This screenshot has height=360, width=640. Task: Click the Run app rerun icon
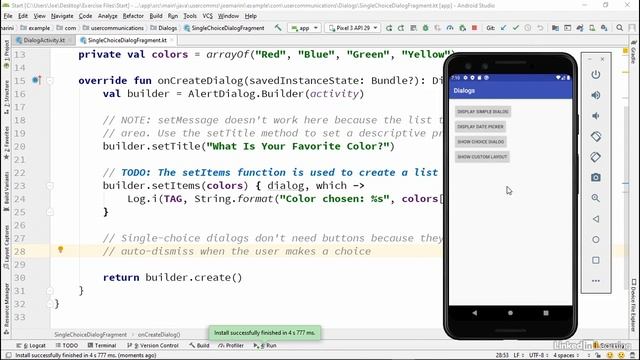point(389,28)
